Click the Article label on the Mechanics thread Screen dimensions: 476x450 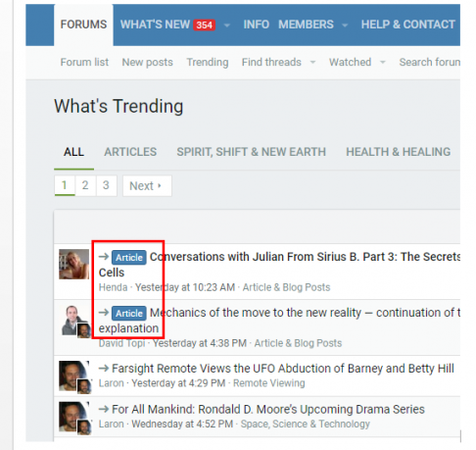pos(129,314)
